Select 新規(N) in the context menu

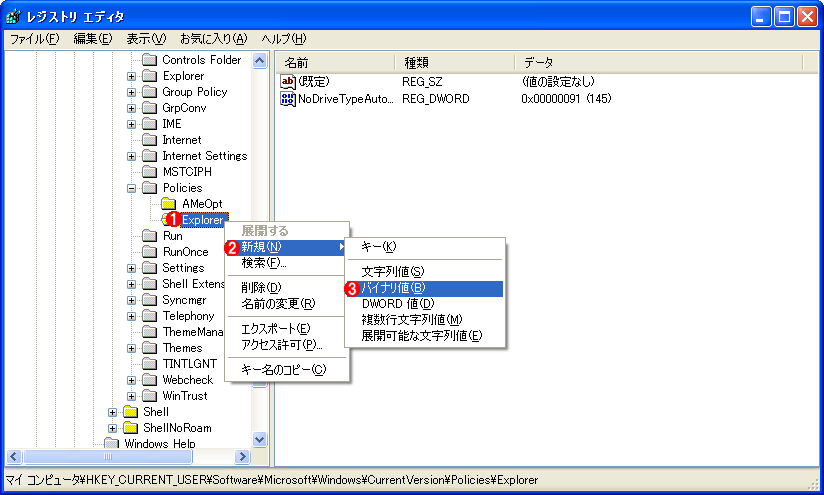(x=287, y=246)
